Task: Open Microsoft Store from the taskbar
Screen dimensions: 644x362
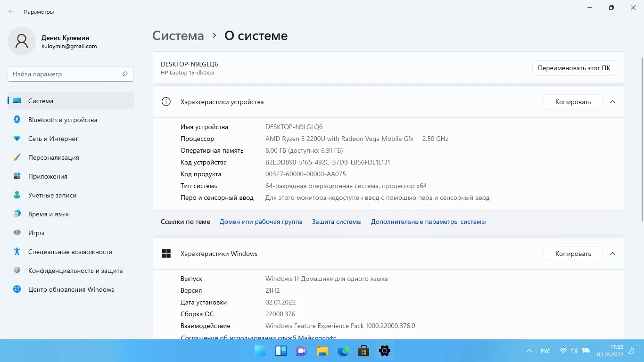Action: point(364,351)
